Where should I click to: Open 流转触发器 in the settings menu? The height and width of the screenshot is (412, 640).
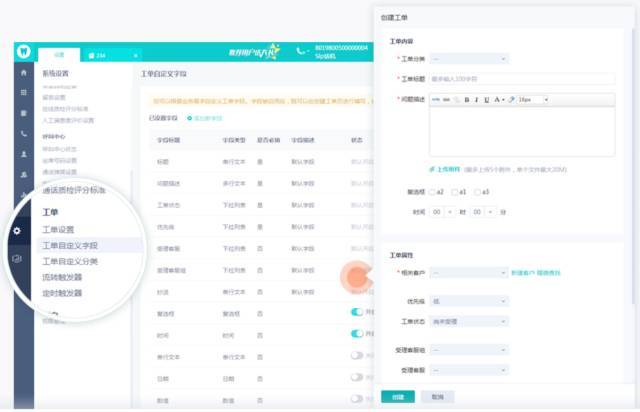[x=62, y=277]
